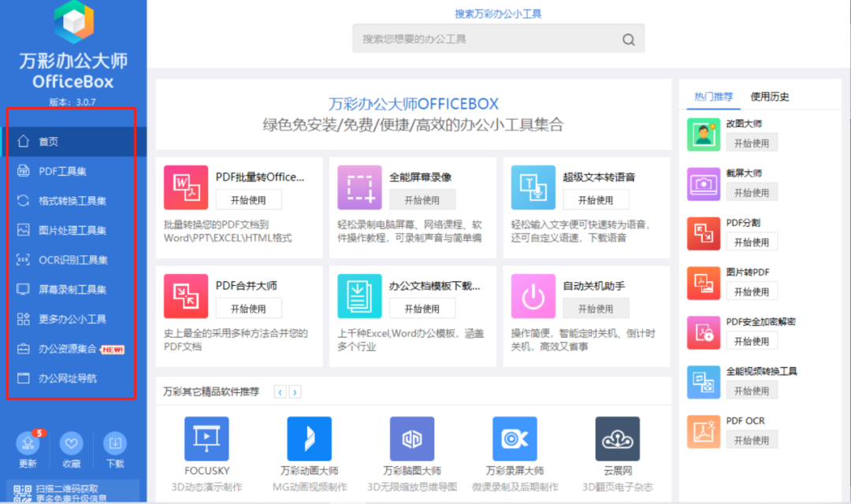
Task: Click the 超级文本转语音 icon
Action: [x=533, y=187]
